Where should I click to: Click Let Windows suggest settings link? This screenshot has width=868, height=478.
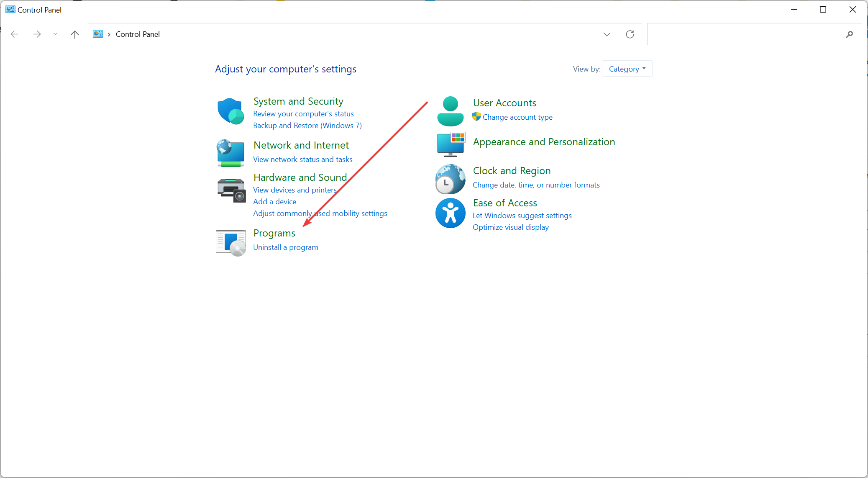(522, 216)
